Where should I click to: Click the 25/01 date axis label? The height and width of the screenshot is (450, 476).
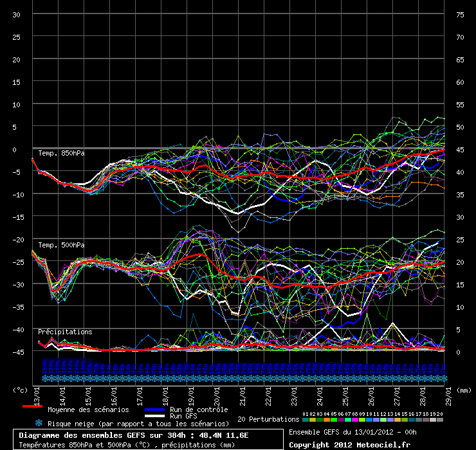(x=346, y=396)
